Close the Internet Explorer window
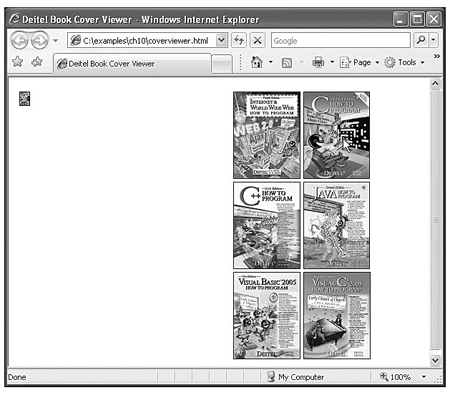 click(433, 19)
